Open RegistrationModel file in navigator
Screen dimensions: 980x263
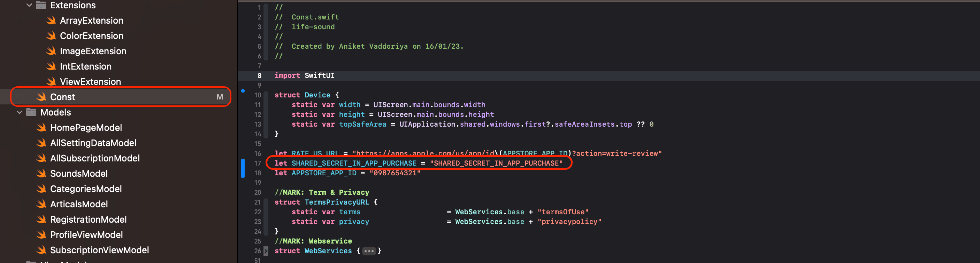[x=88, y=220]
